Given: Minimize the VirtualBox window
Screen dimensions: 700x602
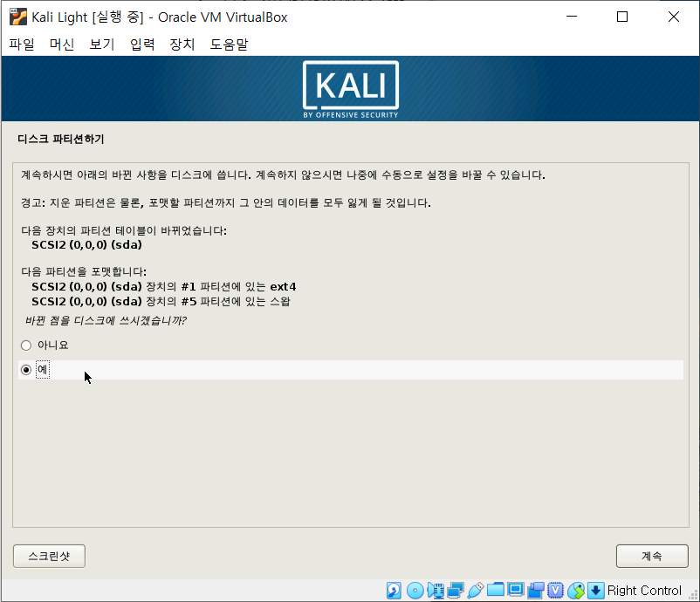Looking at the screenshot, I should coord(572,17).
